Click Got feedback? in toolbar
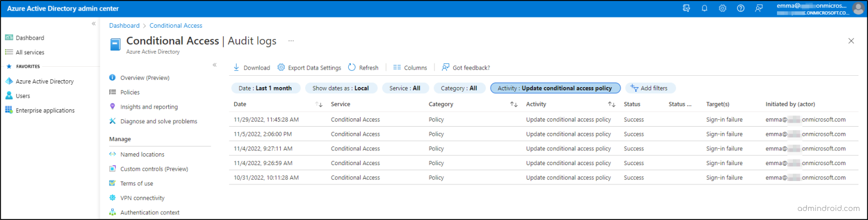868x220 pixels. (x=466, y=68)
